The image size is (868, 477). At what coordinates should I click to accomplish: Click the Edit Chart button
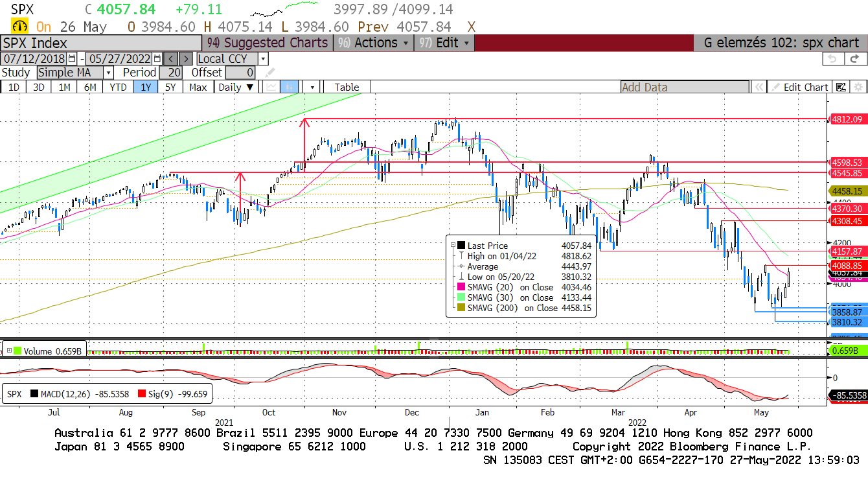[799, 87]
